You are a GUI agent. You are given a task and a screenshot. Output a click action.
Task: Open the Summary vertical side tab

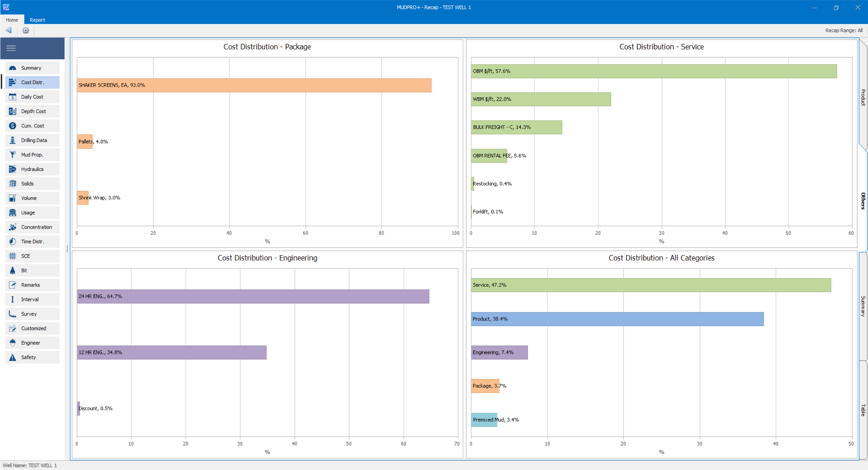tap(863, 306)
